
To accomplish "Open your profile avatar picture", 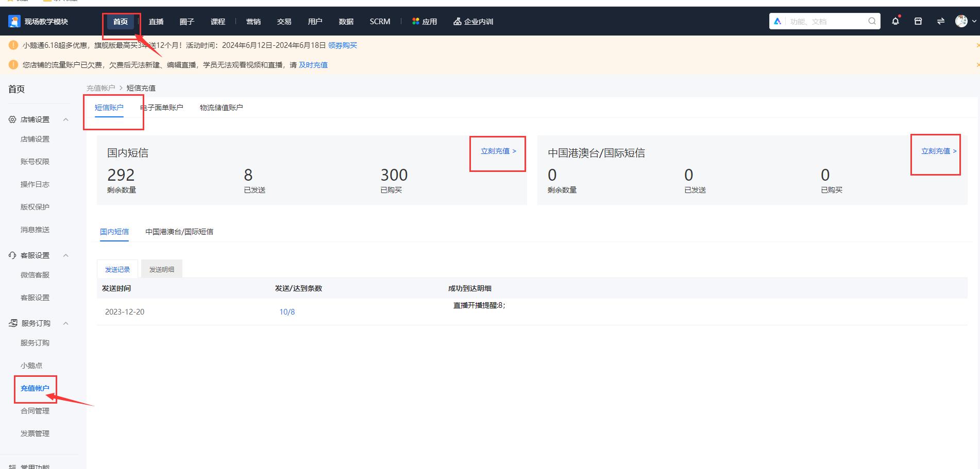I will click(961, 21).
